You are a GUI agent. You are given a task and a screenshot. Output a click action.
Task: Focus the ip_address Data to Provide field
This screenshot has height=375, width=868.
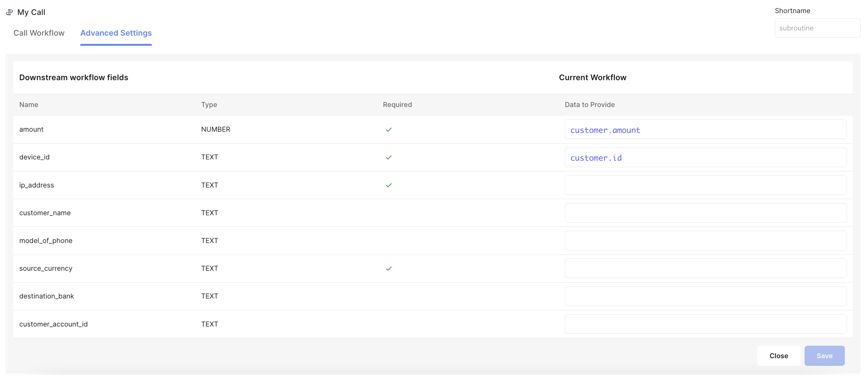pyautogui.click(x=705, y=185)
